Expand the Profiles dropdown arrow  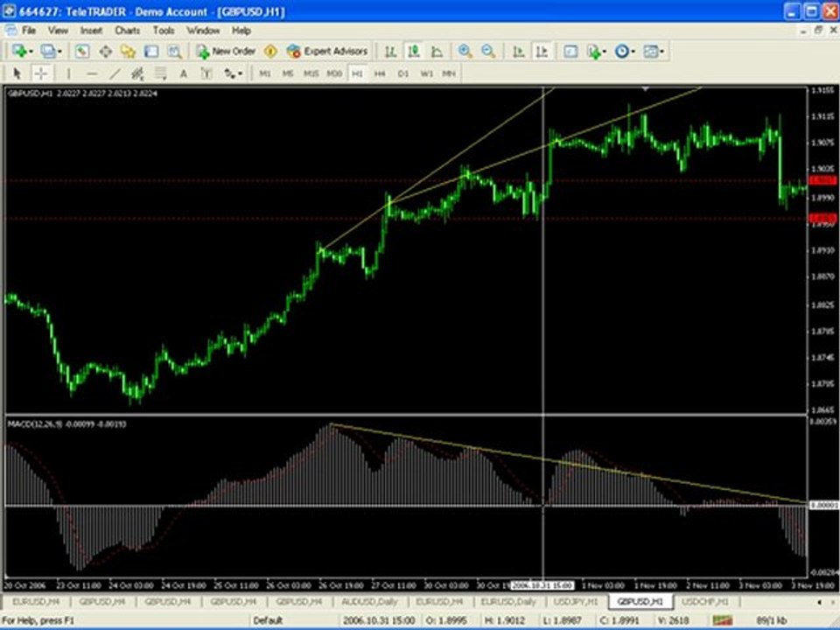coord(59,52)
